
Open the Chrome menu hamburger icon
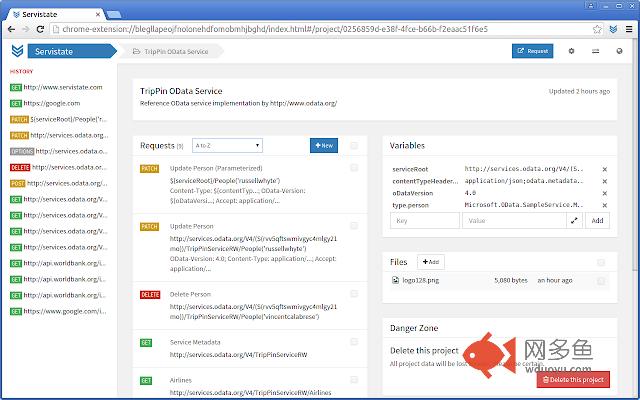[x=629, y=29]
